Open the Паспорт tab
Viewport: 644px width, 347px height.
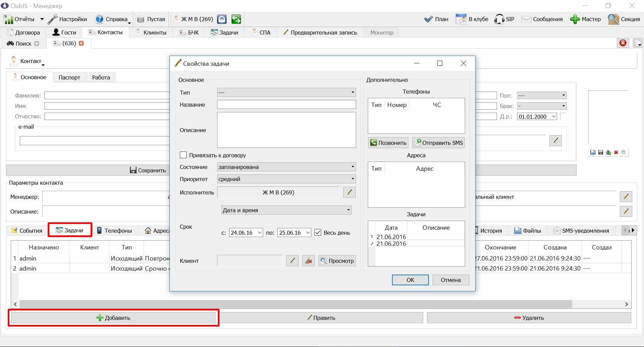[69, 77]
